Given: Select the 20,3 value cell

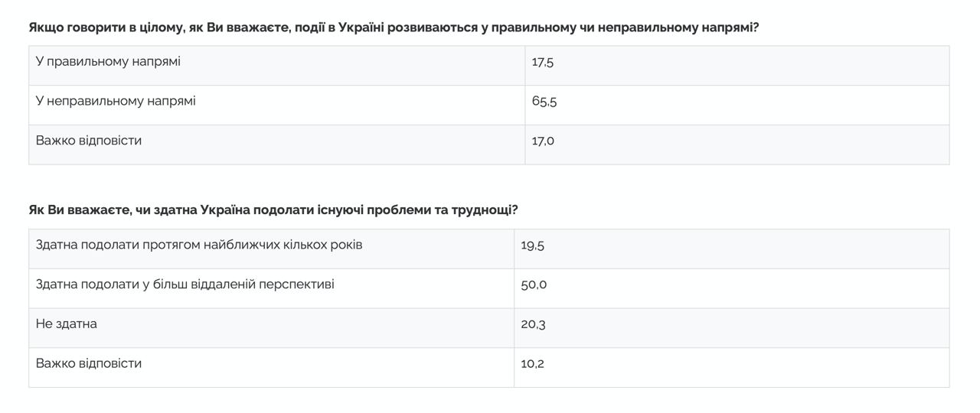Looking at the screenshot, I should (533, 324).
